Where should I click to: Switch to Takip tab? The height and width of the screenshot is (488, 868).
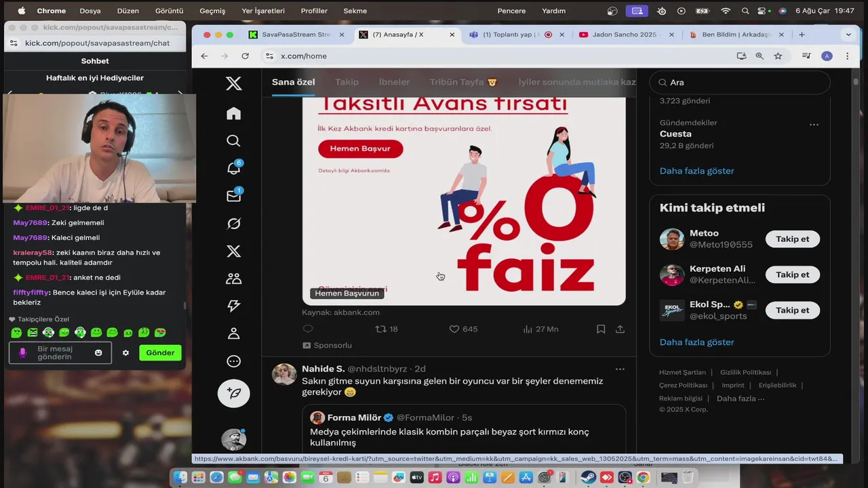click(347, 82)
